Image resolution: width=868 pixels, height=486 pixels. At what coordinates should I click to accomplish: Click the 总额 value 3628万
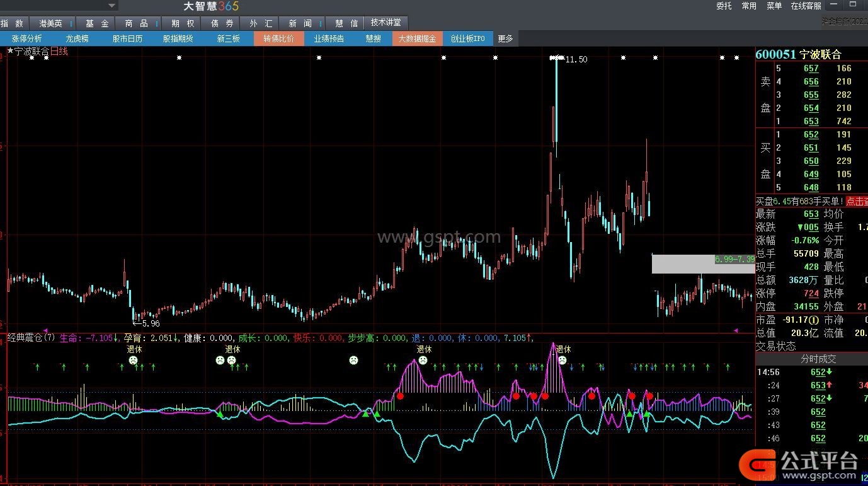(804, 281)
